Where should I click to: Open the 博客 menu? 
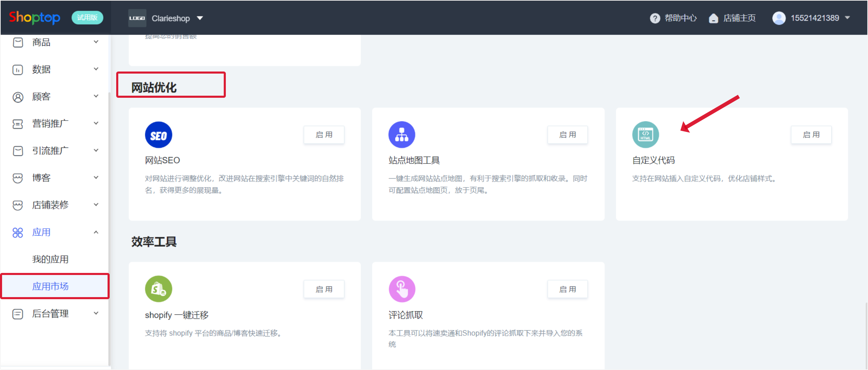41,178
